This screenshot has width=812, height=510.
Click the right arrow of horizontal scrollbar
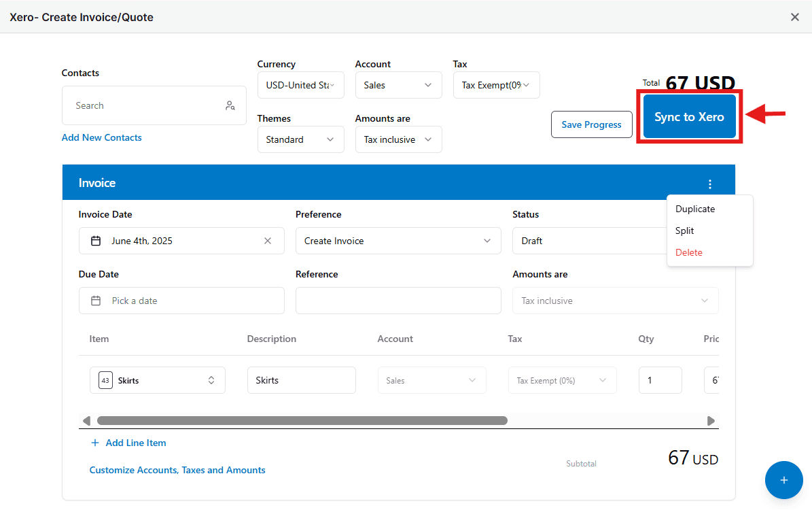point(711,421)
